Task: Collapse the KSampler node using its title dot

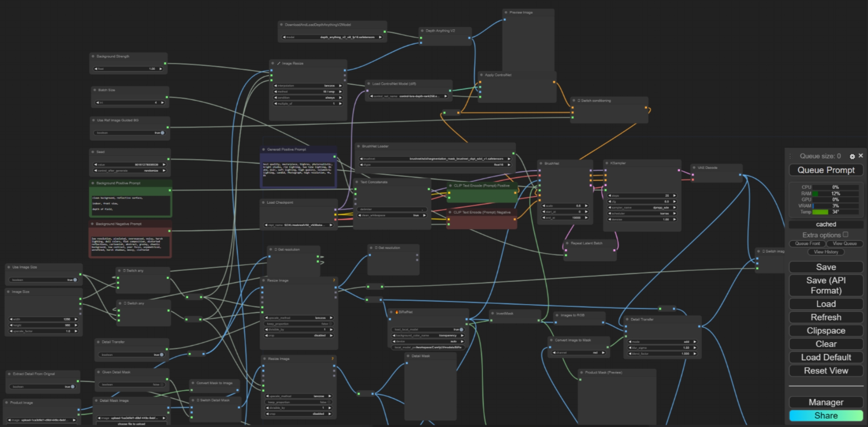Action: 607,163
